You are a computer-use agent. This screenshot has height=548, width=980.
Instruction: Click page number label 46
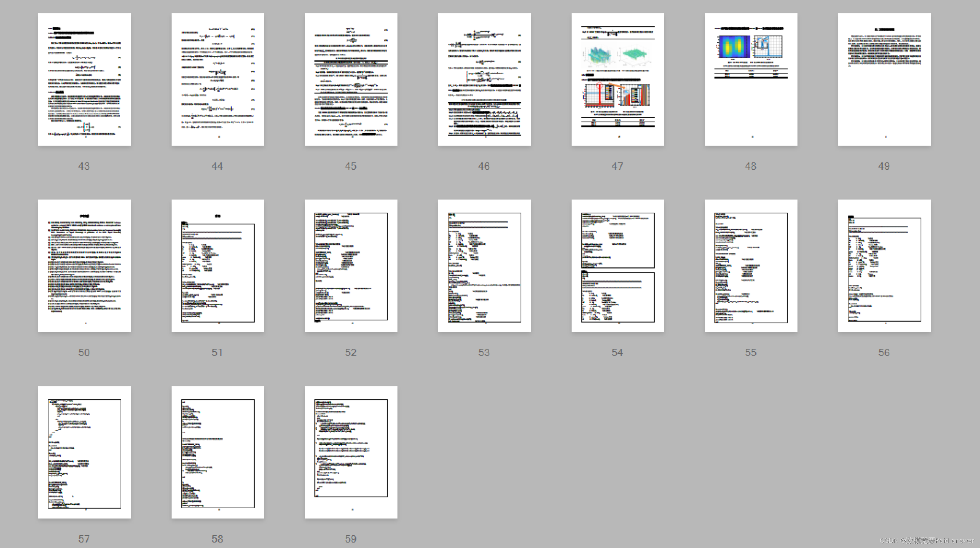(x=484, y=166)
